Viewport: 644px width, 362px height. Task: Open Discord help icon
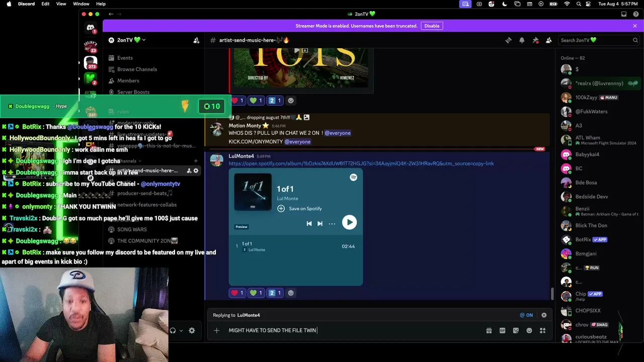click(x=637, y=14)
